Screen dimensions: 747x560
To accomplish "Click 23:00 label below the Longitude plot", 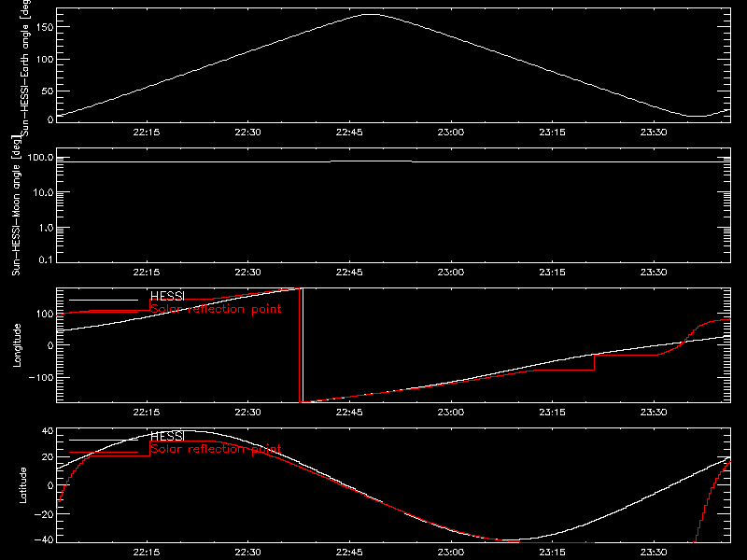I will pos(451,412).
